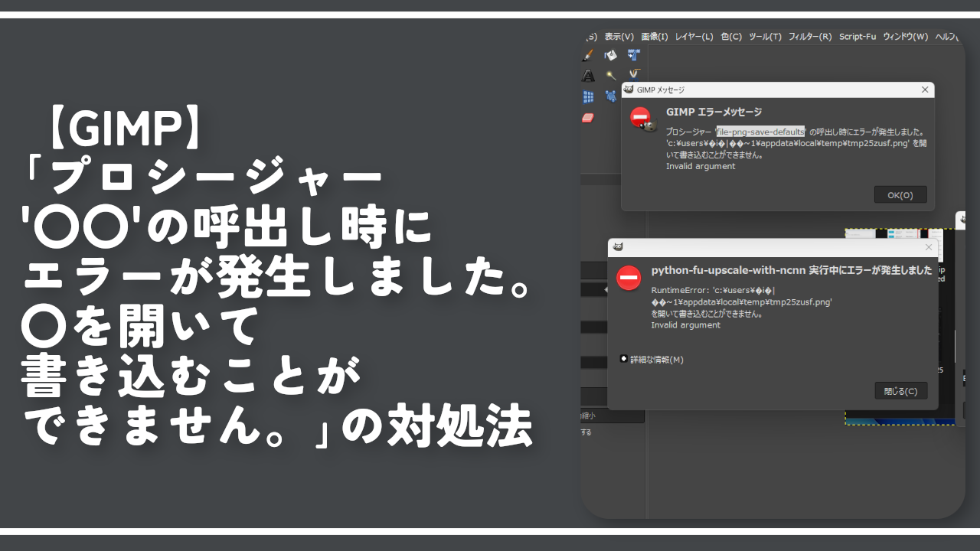Image resolution: width=980 pixels, height=551 pixels.
Task: Click highlighted 'file-png-save-defaults' text
Action: click(760, 131)
